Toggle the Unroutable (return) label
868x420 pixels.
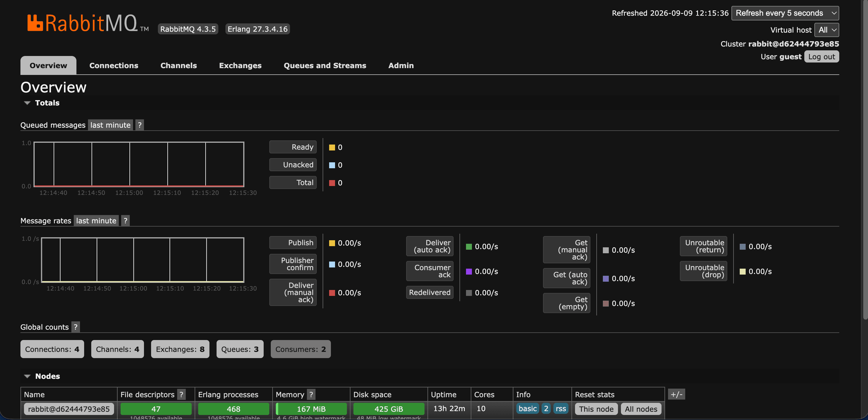[x=703, y=246]
